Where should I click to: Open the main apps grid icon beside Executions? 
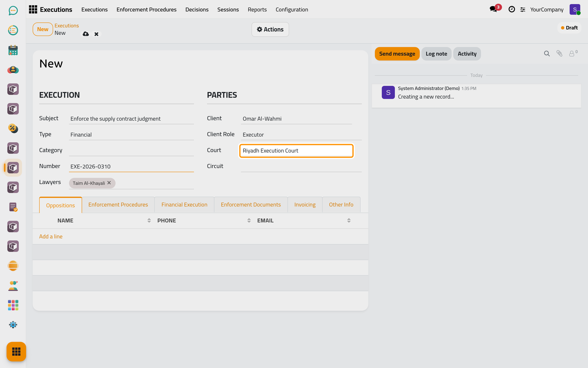pos(33,10)
